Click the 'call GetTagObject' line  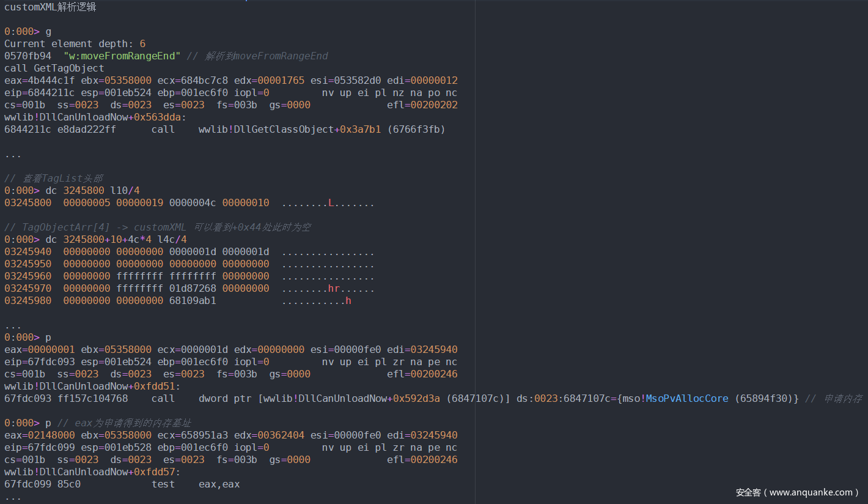click(54, 69)
